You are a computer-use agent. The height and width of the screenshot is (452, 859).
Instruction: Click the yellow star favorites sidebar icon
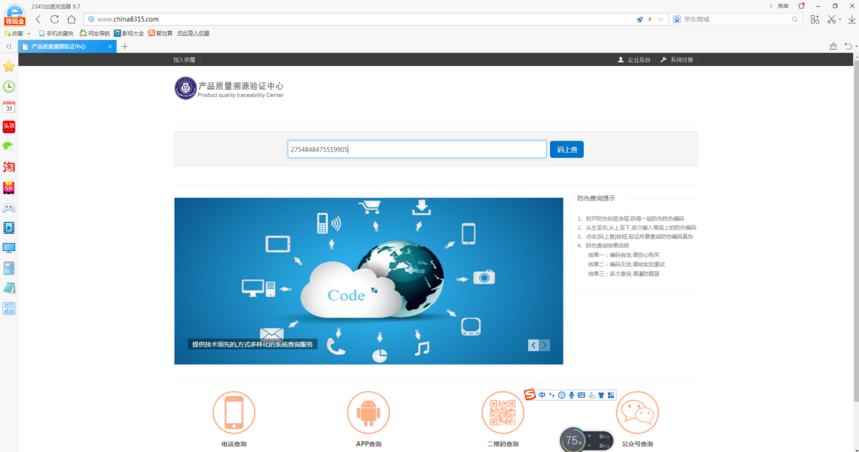(x=9, y=66)
